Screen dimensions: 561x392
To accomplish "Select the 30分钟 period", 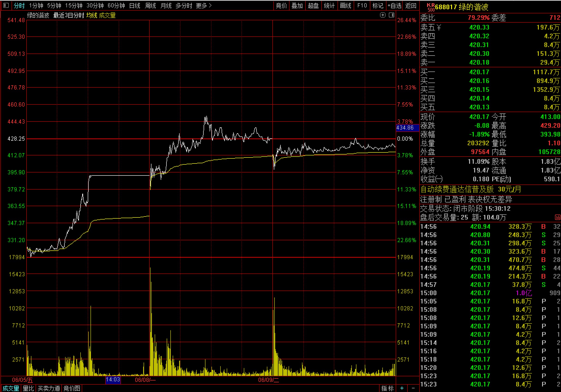I will tap(95, 6).
